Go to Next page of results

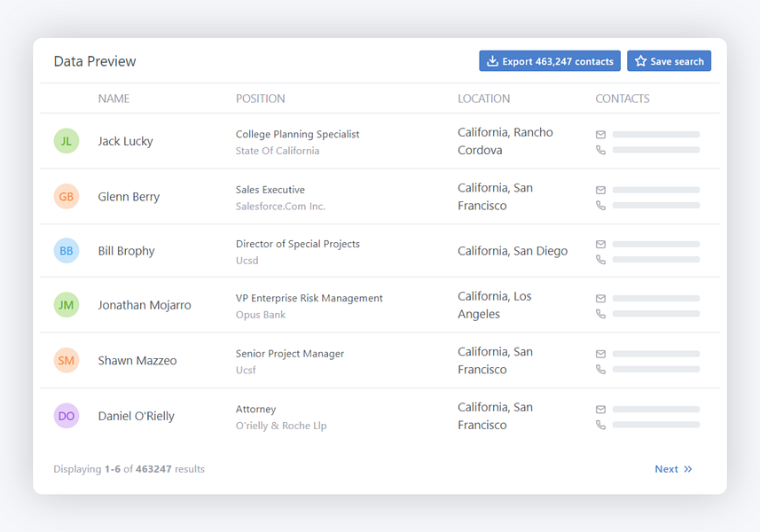coord(673,469)
